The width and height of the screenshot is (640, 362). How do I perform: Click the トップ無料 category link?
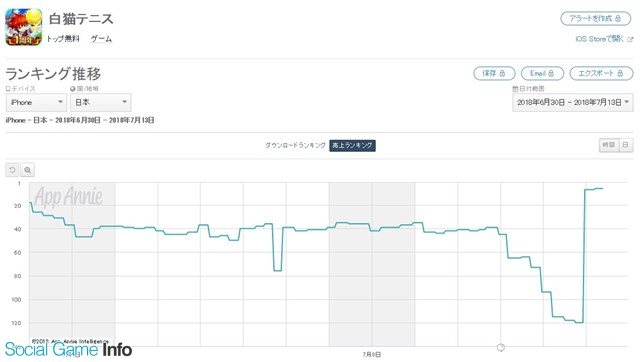tap(63, 39)
